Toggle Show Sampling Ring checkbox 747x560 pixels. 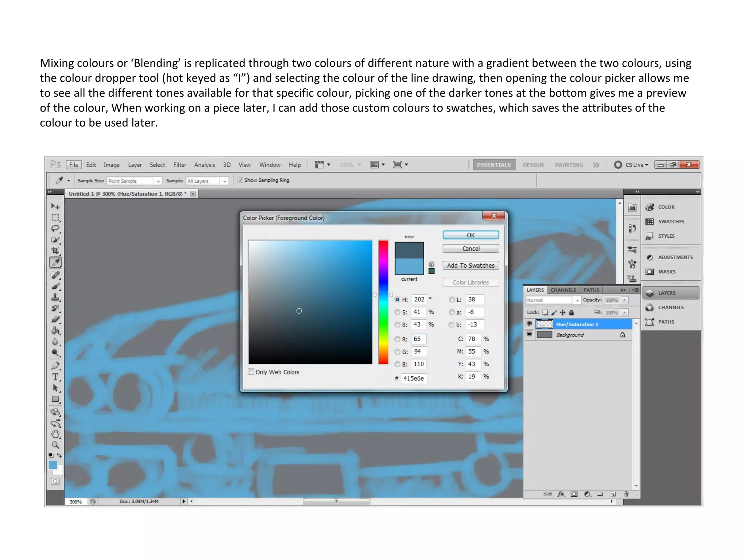coord(240,180)
